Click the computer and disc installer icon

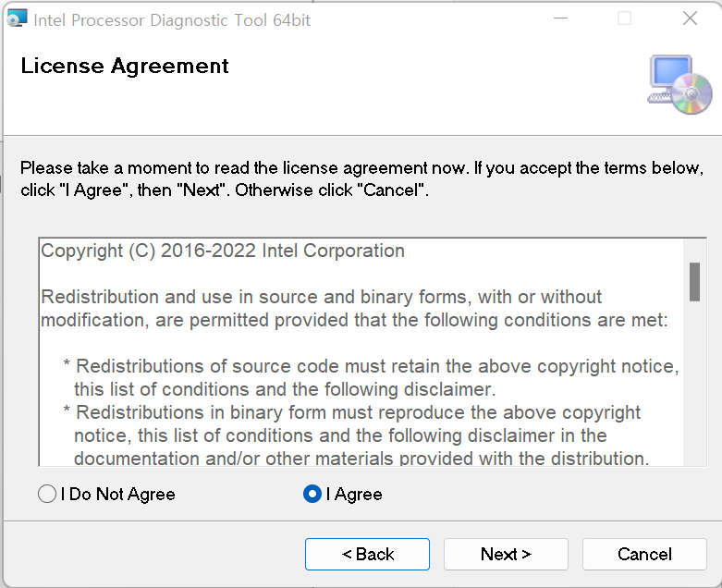coord(679,84)
